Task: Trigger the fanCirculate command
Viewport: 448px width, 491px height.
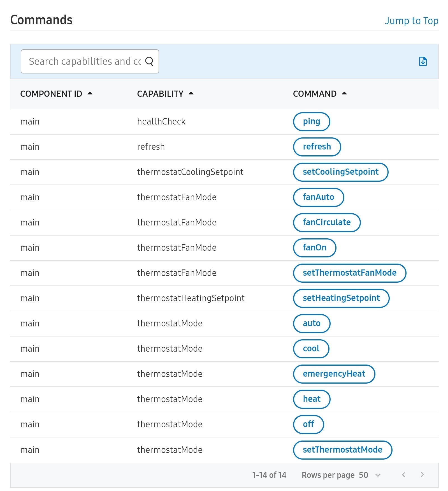Action: 327,223
